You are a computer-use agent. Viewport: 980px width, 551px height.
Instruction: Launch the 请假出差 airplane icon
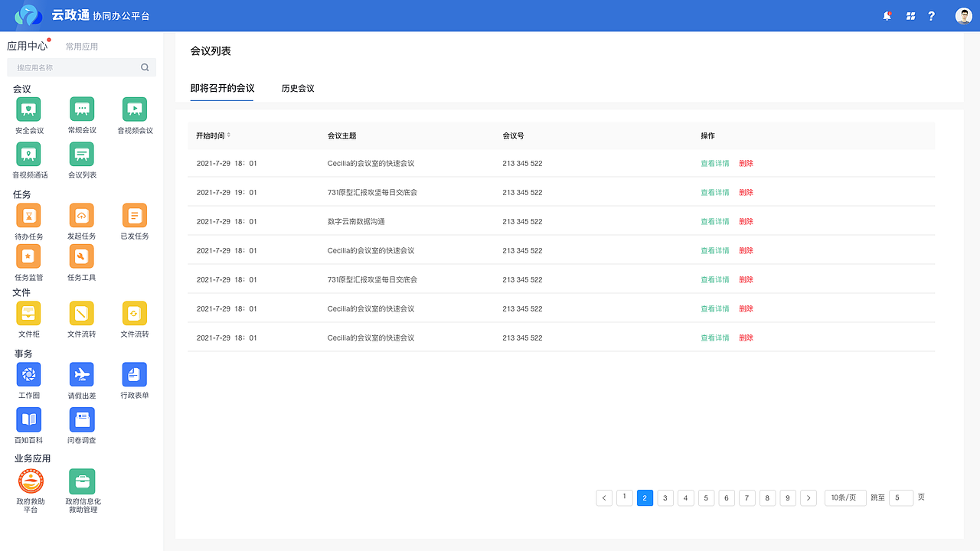(82, 374)
